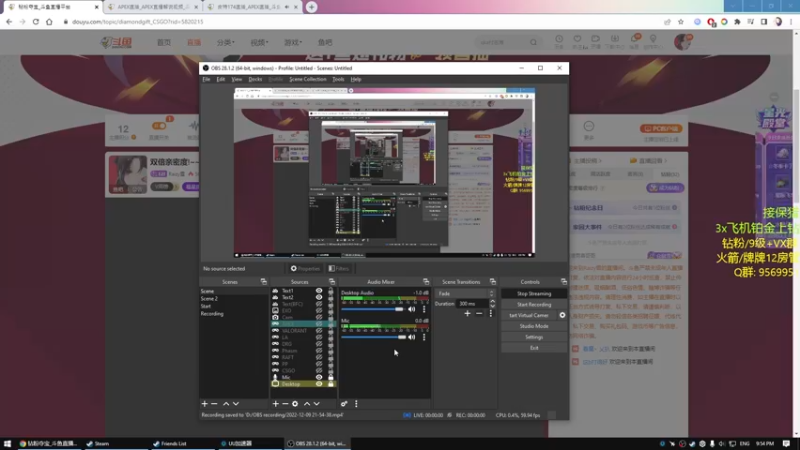This screenshot has height=450, width=800.
Task: Mute the Mic speaker icon
Action: click(x=412, y=337)
